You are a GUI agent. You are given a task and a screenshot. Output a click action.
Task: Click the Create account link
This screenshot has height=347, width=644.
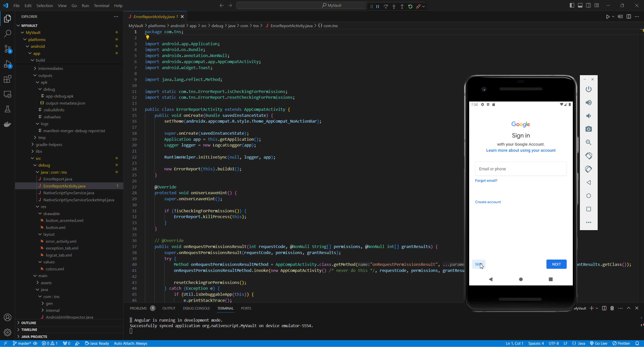point(488,202)
